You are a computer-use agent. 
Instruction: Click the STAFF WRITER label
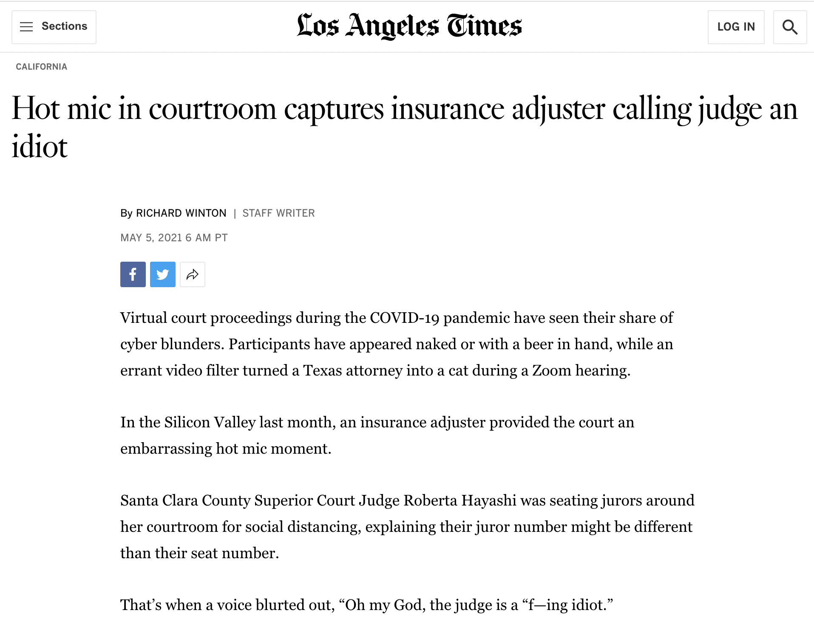tap(278, 213)
